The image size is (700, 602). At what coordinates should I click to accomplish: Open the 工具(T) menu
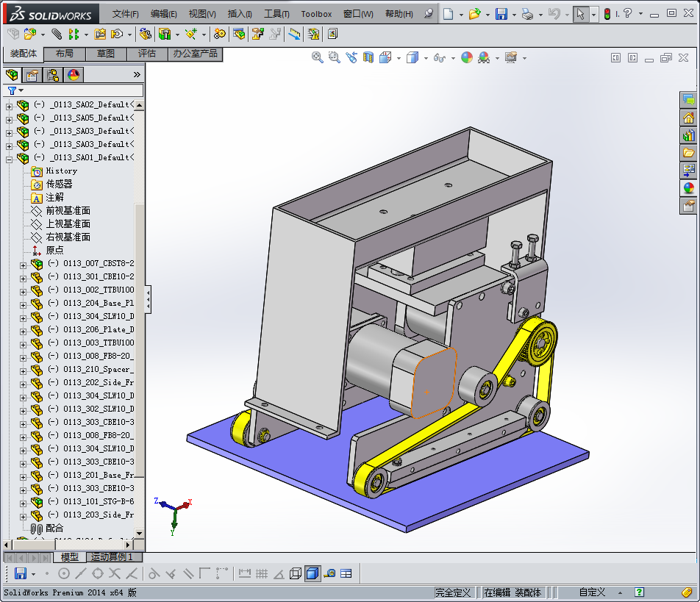pyautogui.click(x=276, y=14)
